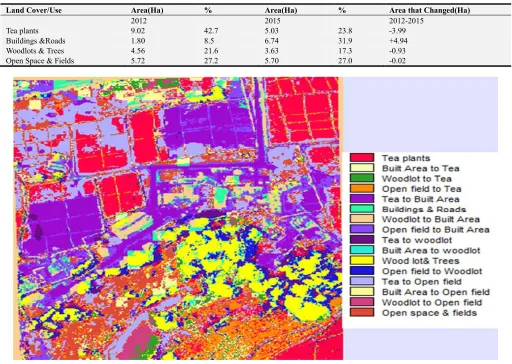The image size is (512, 364).
Task: Click the -0.93 changed area value
Action: click(x=397, y=51)
